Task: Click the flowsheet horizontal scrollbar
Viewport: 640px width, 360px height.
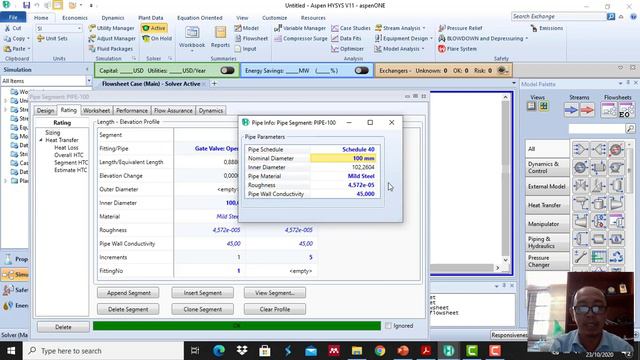Action: click(462, 268)
